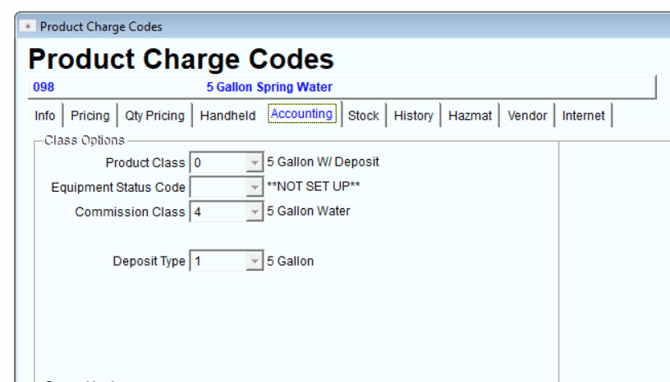
Task: Click the '5 Gallon Spring Water' product name
Action: pyautogui.click(x=269, y=87)
